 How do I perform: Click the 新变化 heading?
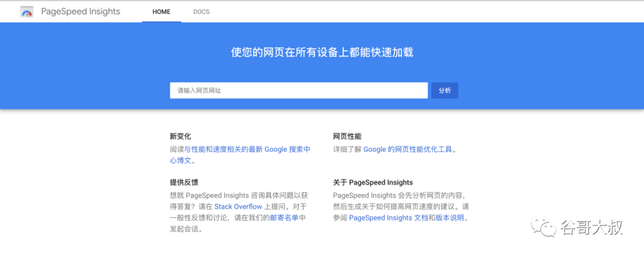pyautogui.click(x=180, y=137)
